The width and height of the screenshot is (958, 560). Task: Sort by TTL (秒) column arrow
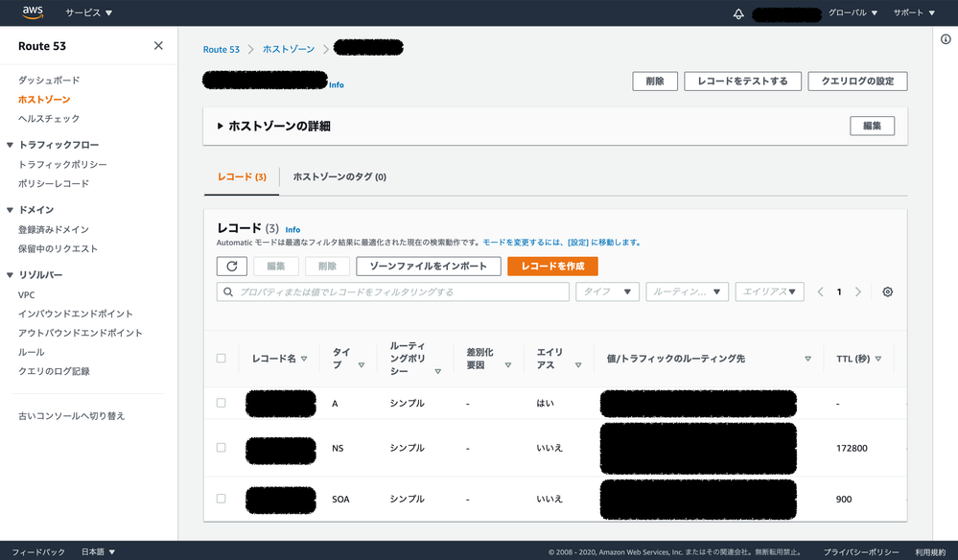[878, 359]
